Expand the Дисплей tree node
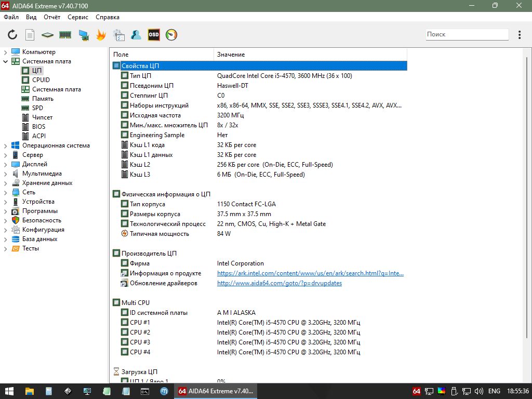Screen dimensions: 532x399 click(5, 165)
